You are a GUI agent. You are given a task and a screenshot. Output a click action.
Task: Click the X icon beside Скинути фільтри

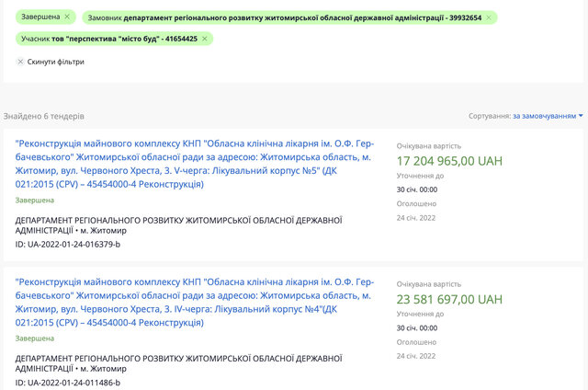(x=20, y=62)
